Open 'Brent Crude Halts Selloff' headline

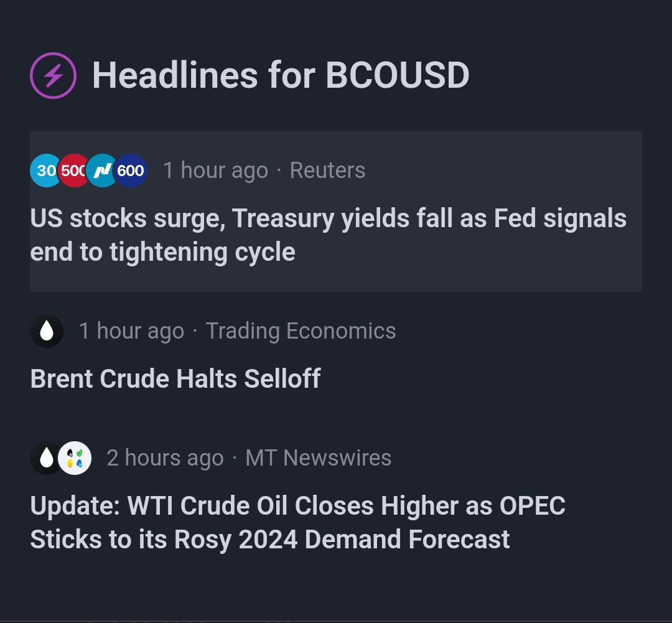coord(175,378)
